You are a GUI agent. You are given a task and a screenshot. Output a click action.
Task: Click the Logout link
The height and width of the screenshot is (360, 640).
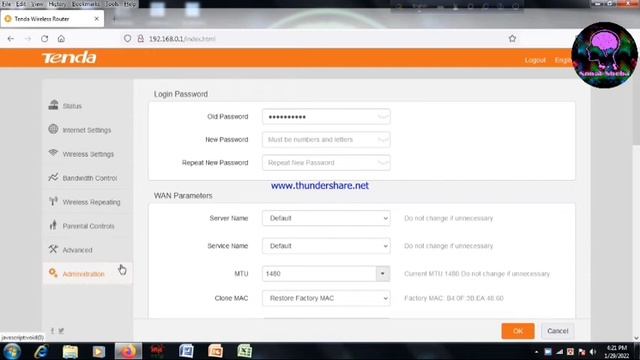click(x=535, y=60)
